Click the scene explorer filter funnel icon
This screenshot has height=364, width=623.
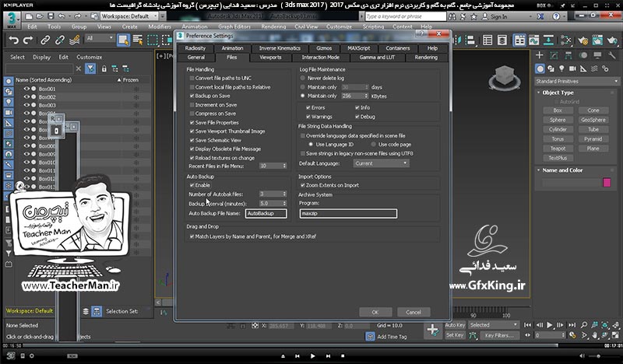(90, 68)
